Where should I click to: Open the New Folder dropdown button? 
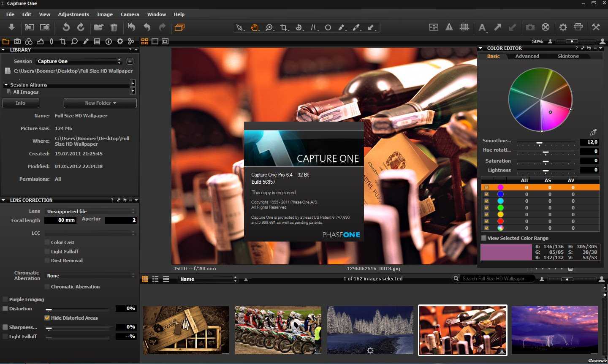pos(100,103)
